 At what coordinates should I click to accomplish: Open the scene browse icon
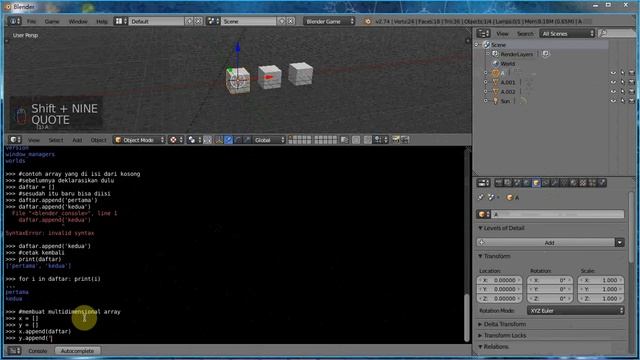(x=213, y=21)
